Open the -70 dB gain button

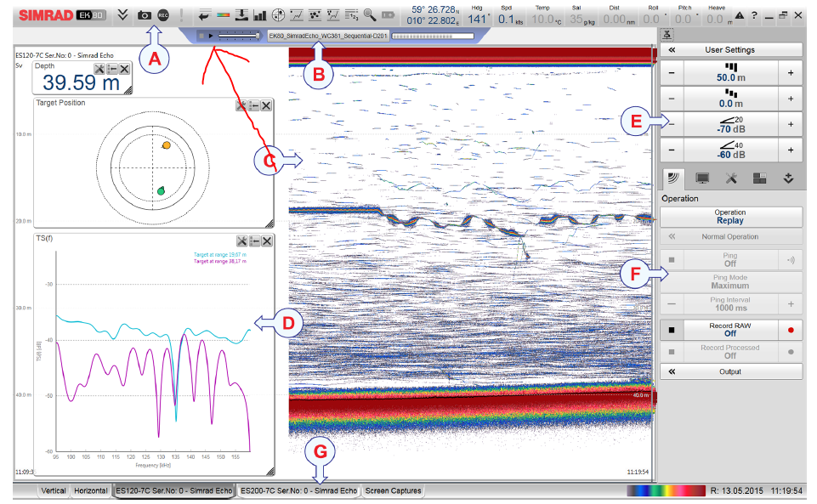click(x=731, y=124)
